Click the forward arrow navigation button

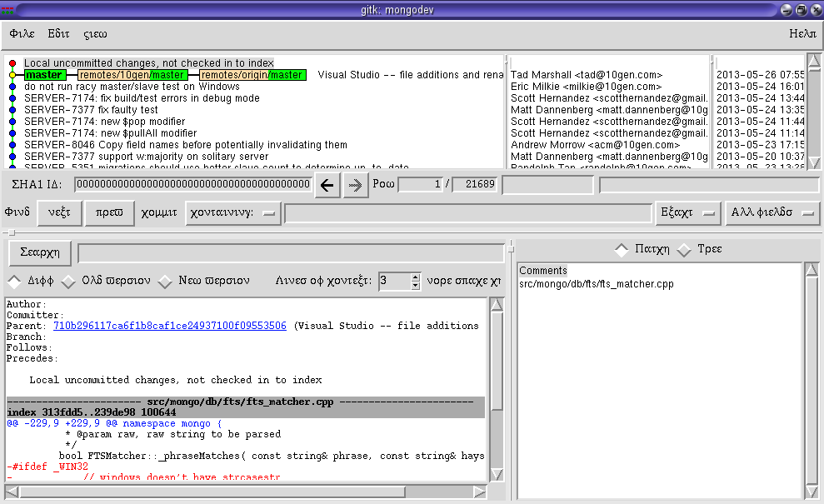pos(355,185)
